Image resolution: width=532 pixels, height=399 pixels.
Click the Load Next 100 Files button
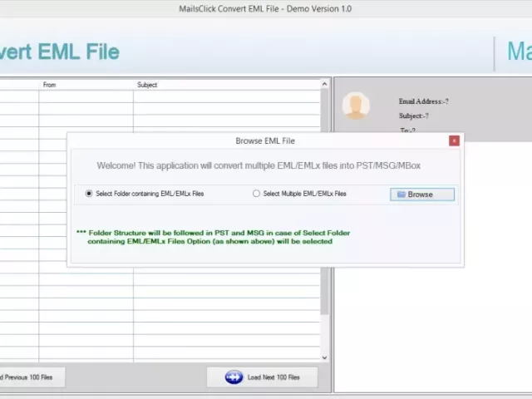(263, 377)
